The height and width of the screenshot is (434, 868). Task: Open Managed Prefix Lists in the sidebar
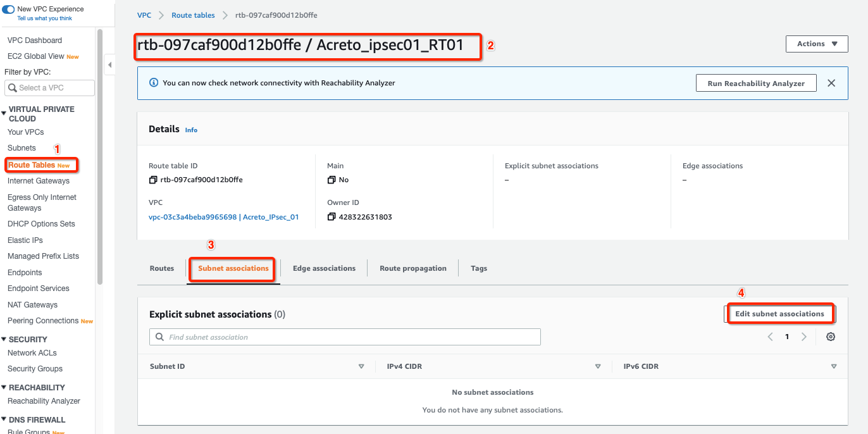point(43,256)
